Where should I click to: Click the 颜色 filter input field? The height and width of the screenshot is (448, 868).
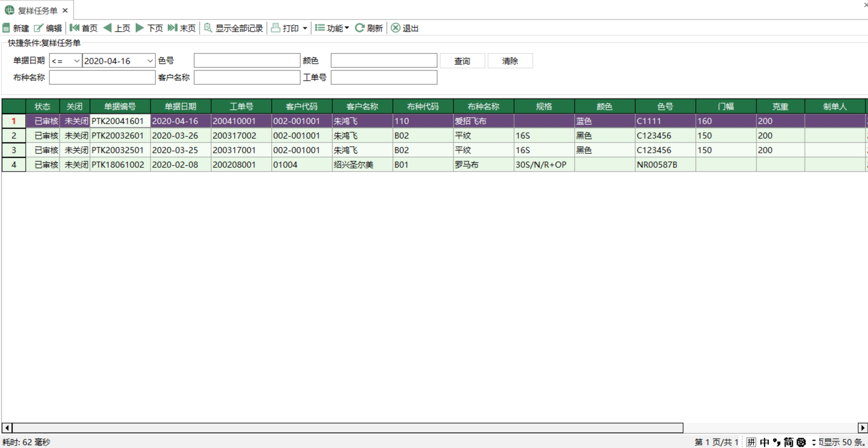(384, 61)
